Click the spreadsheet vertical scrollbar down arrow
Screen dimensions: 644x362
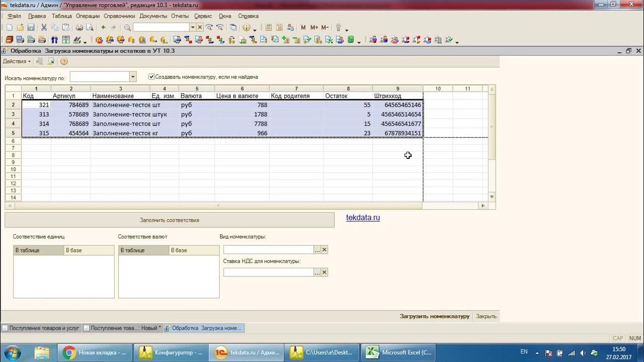(492, 197)
